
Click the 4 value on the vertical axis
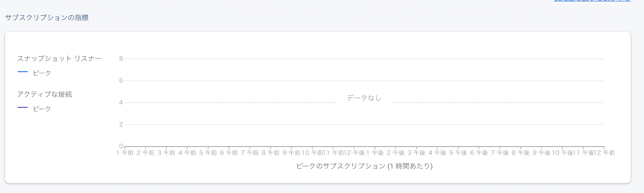pyautogui.click(x=121, y=102)
